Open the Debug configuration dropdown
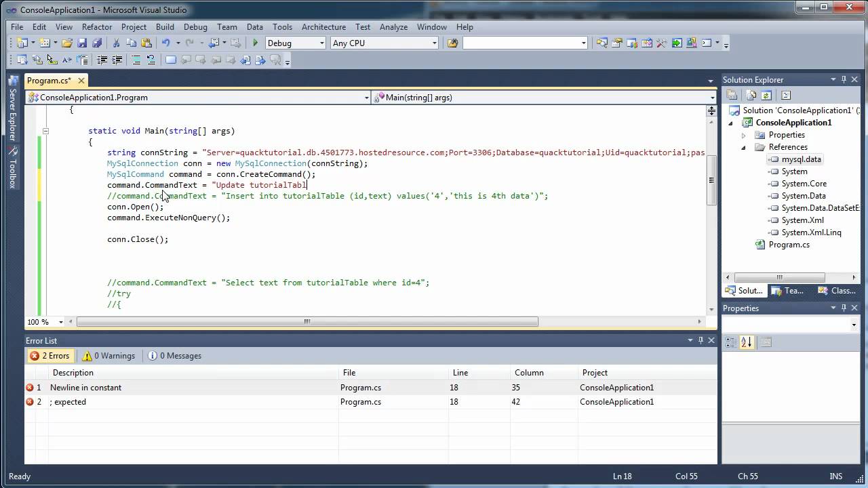This screenshot has width=868, height=488. coord(321,43)
